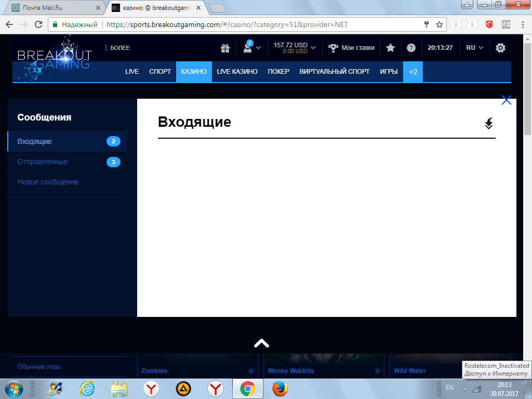This screenshot has height=399, width=532.
Task: Open the gift bonuses icon
Action: coord(225,48)
